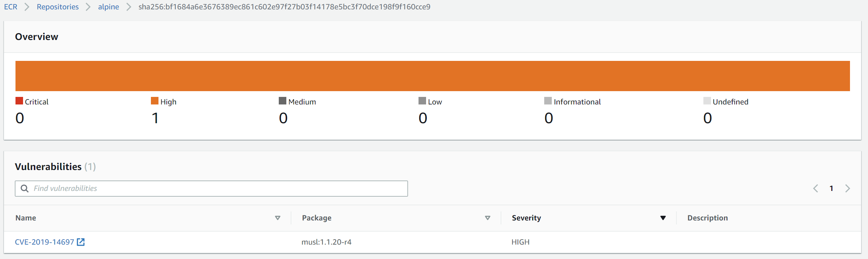Sort by Package column arrow

point(488,218)
